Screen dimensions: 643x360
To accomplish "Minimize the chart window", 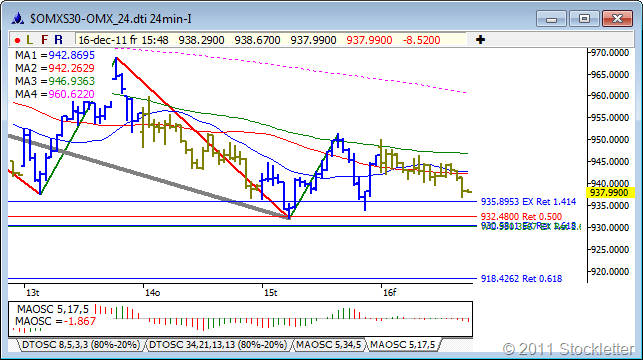I will (552, 19).
